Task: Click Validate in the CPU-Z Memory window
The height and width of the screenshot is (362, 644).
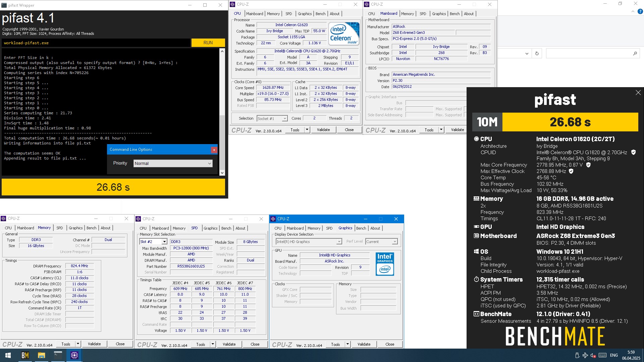Action: 94,344
